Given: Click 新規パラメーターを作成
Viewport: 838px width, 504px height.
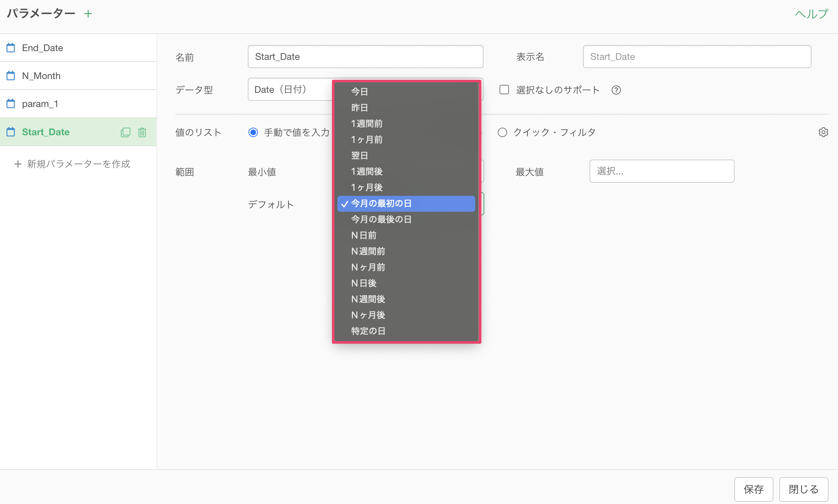Looking at the screenshot, I should point(72,164).
